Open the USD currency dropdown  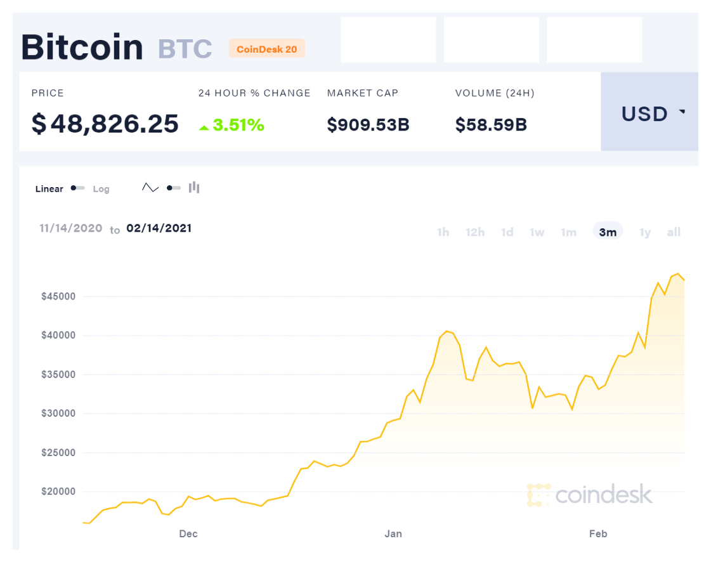(649, 112)
